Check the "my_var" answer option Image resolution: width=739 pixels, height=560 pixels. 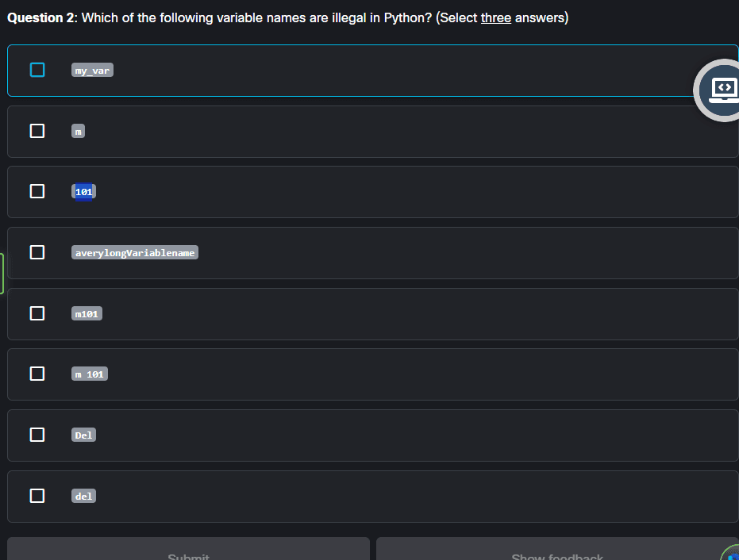pyautogui.click(x=37, y=70)
